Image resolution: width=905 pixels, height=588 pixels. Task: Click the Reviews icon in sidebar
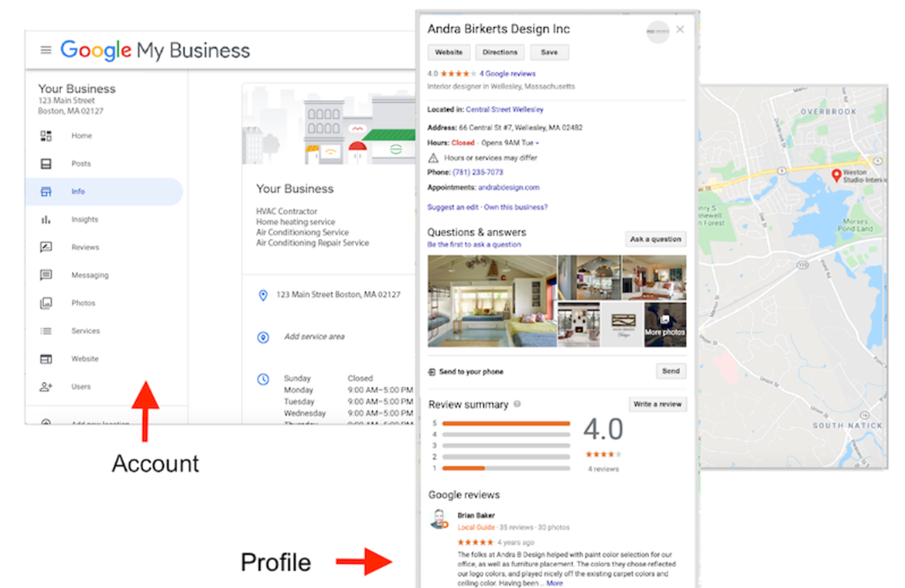pos(46,248)
